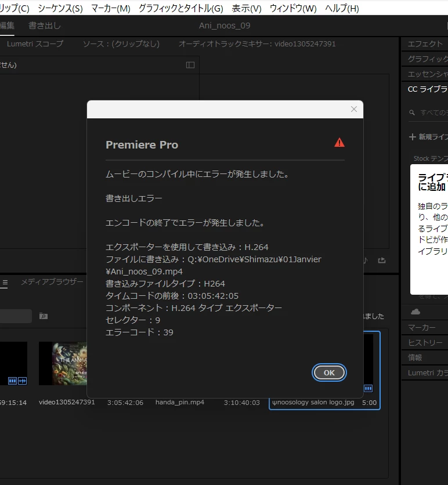Image resolution: width=448 pixels, height=485 pixels.
Task: Create new library with 新規ライブラリ plus button
Action: (x=428, y=137)
